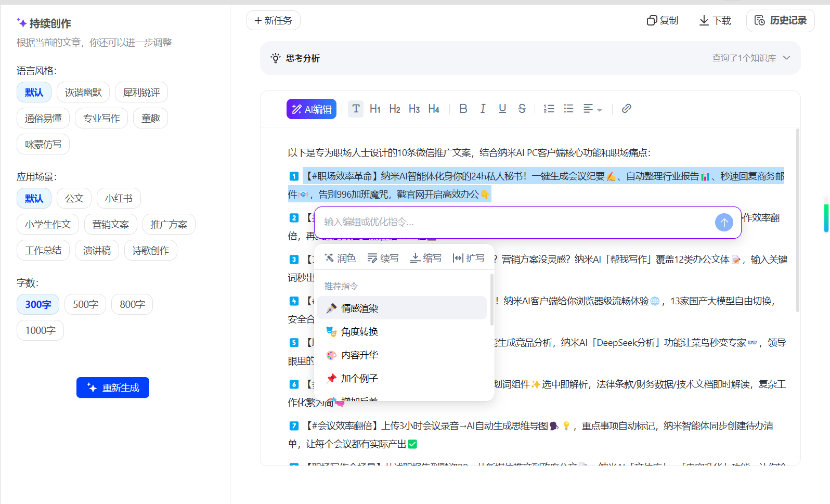Select the 小学生作文 scenario

click(48, 225)
